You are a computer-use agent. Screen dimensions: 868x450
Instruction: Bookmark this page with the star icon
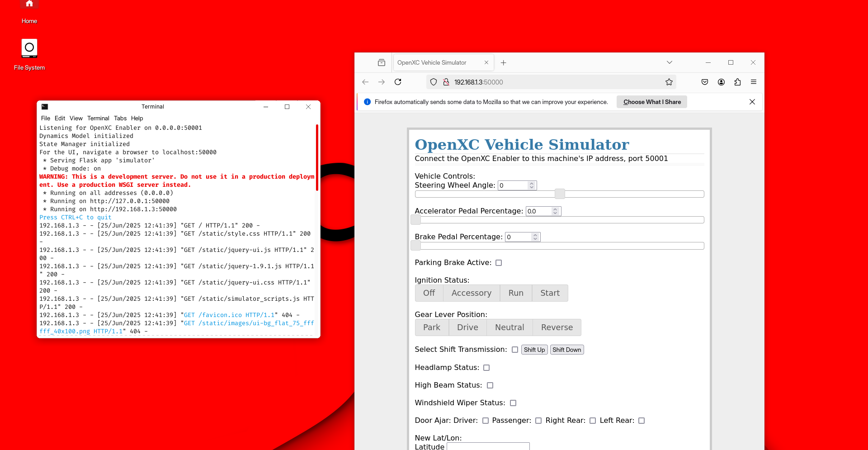click(669, 82)
